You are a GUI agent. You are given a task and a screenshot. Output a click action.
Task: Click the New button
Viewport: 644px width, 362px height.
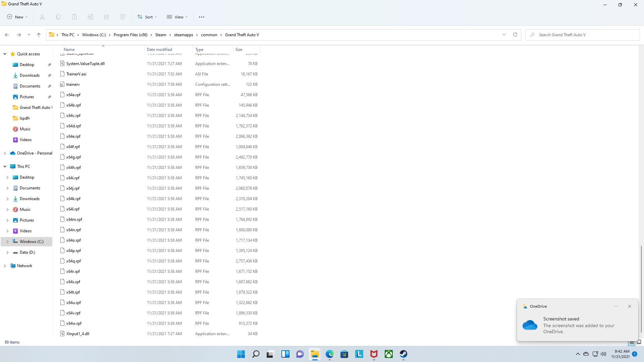pyautogui.click(x=17, y=17)
